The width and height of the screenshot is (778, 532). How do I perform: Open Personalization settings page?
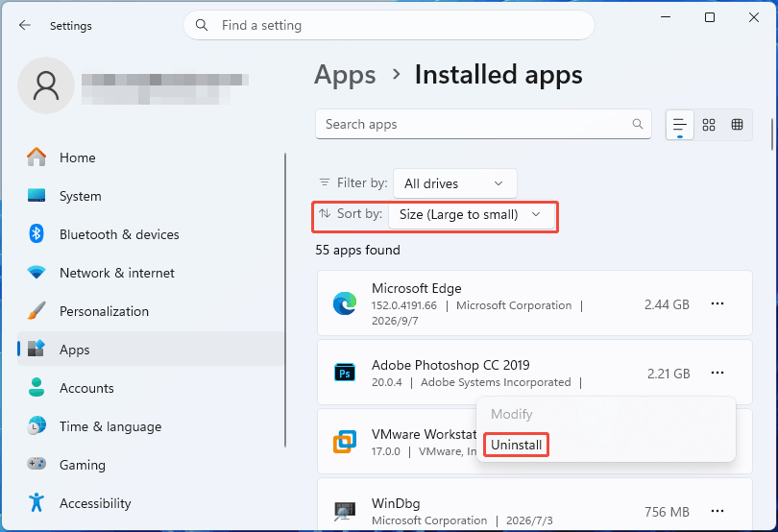click(151, 311)
